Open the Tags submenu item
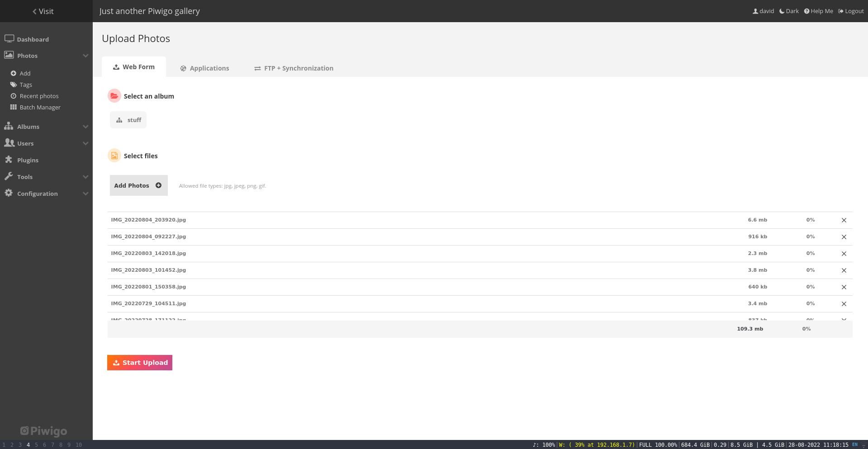868x449 pixels. pyautogui.click(x=26, y=85)
